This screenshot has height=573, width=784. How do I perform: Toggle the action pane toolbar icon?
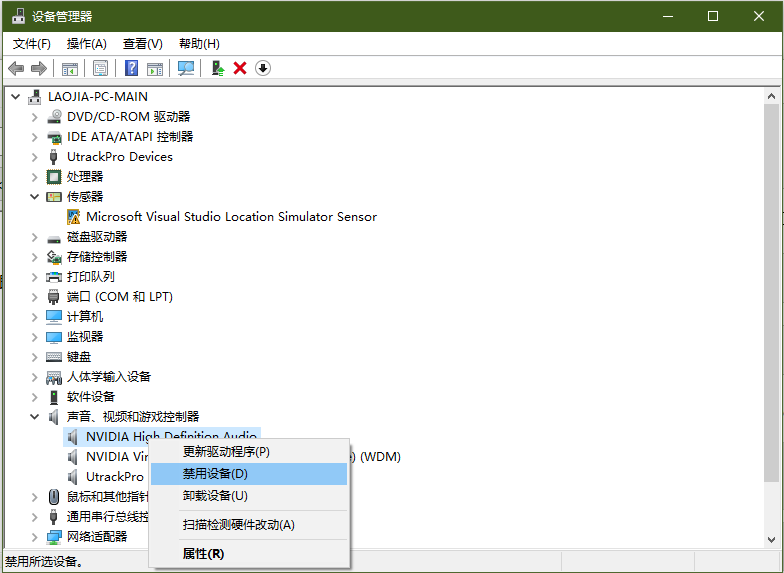point(154,68)
